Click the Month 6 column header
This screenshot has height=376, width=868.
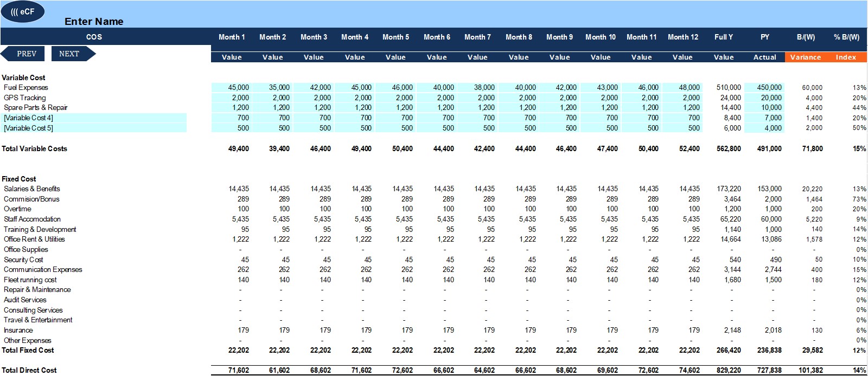[x=437, y=37]
